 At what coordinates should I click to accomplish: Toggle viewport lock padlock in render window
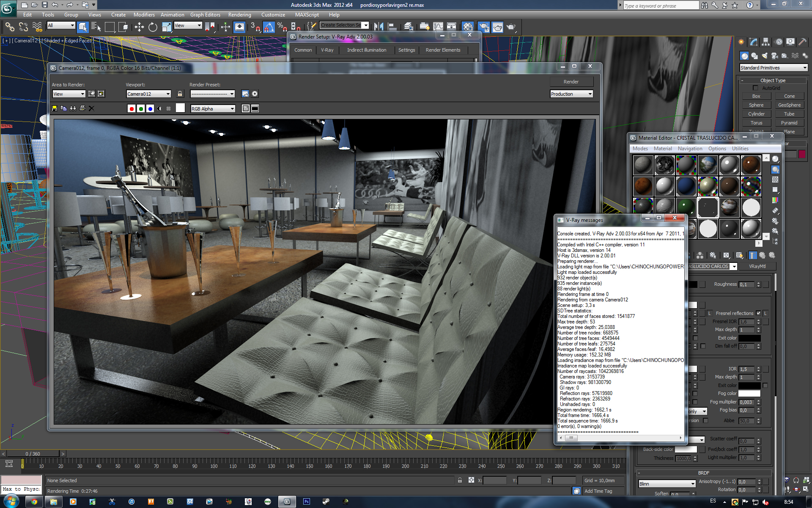180,94
